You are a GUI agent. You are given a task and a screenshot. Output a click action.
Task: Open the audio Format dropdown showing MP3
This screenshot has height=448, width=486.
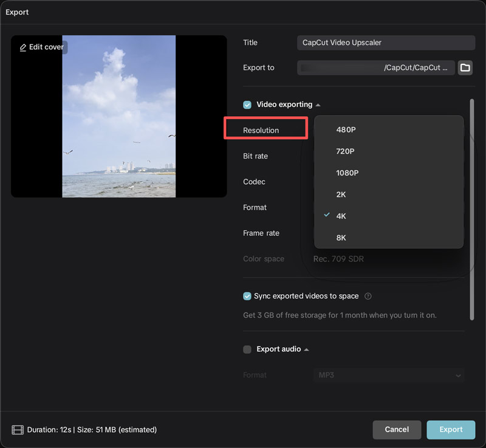pos(388,375)
